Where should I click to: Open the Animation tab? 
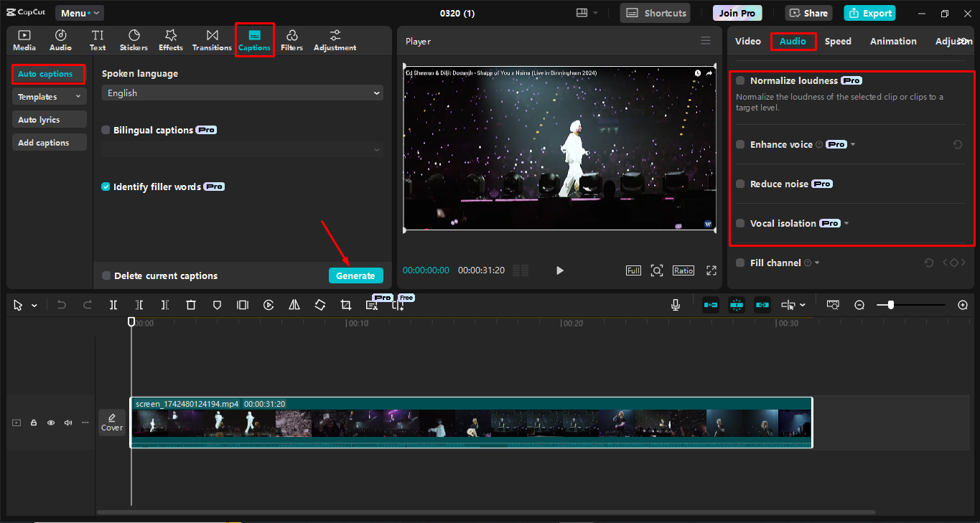click(x=892, y=41)
